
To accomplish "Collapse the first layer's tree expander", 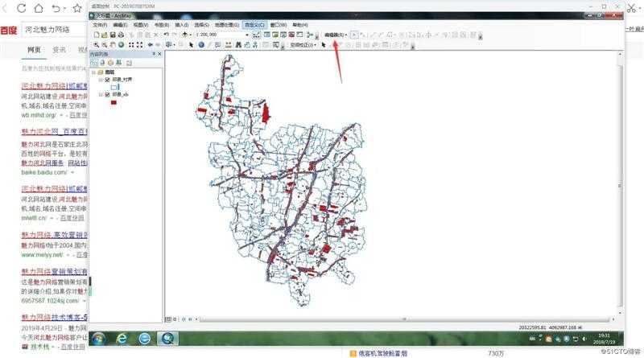I will pyautogui.click(x=101, y=80).
